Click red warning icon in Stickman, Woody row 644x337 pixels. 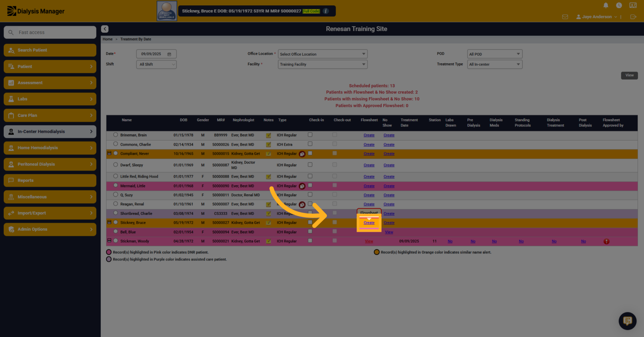click(x=606, y=241)
